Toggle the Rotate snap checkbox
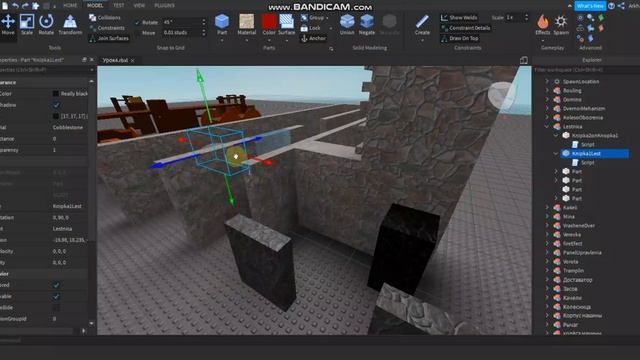640x360 pixels. 137,23
